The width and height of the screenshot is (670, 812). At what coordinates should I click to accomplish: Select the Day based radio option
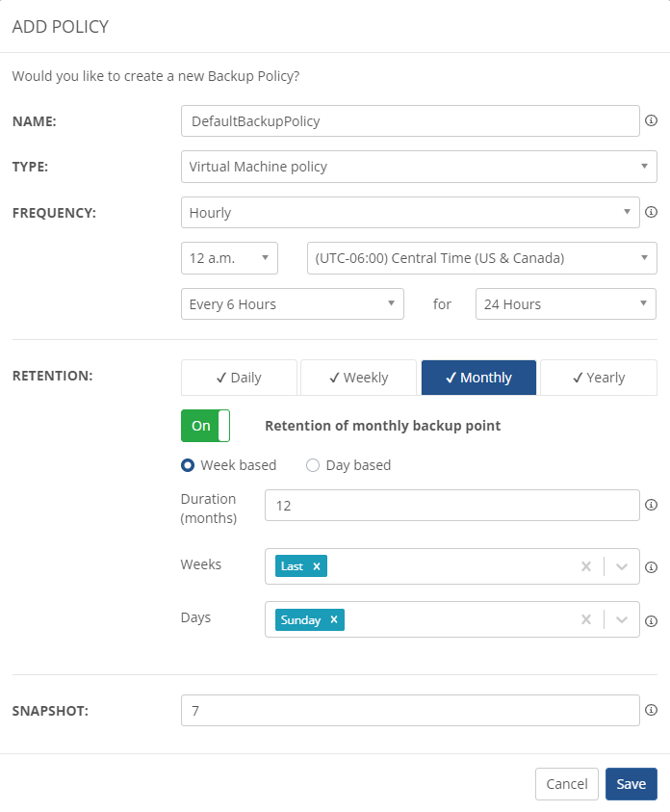[x=313, y=465]
